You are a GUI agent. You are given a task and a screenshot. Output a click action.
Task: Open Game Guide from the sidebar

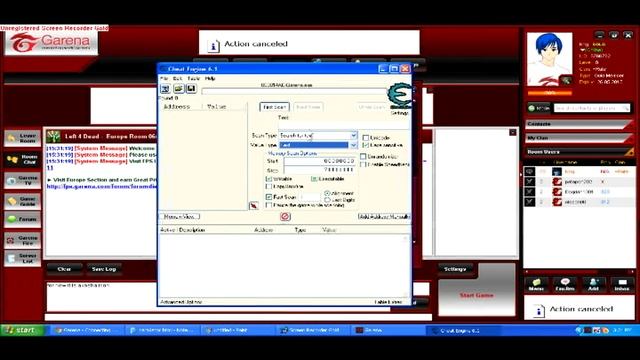23,201
